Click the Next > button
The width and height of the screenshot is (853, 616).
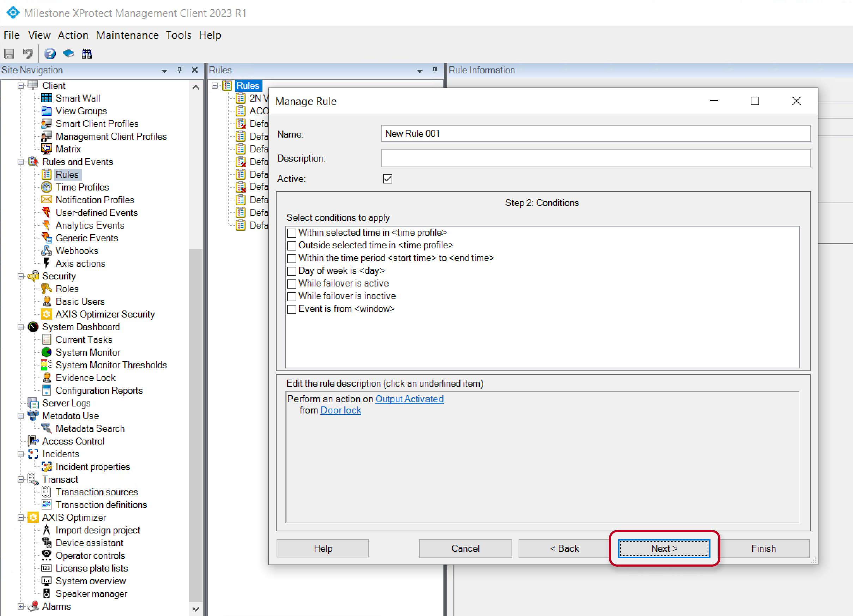[x=664, y=548]
